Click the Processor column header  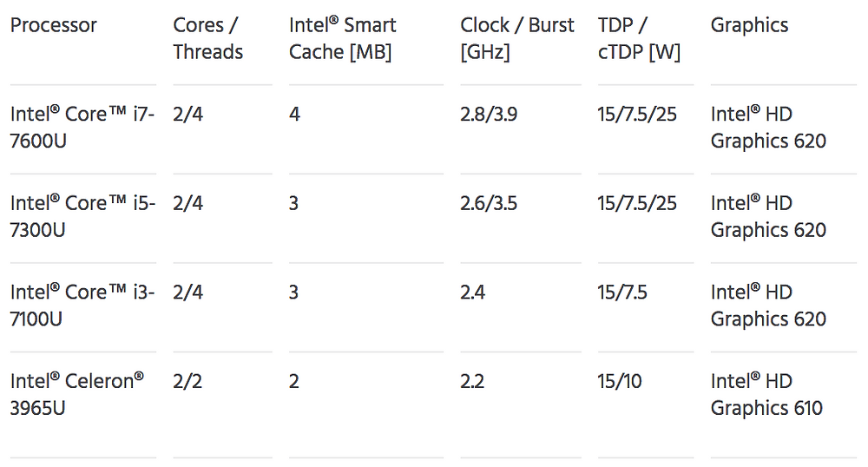[x=53, y=25]
